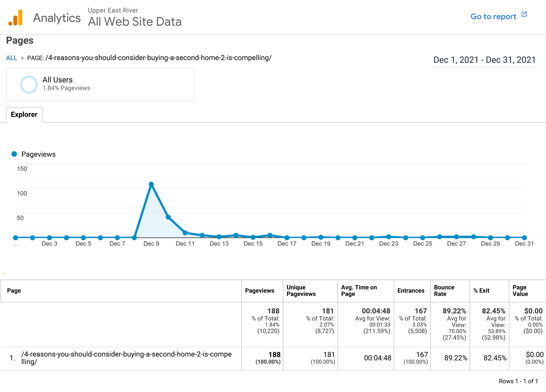Click the All Users segment donut icon

29,84
